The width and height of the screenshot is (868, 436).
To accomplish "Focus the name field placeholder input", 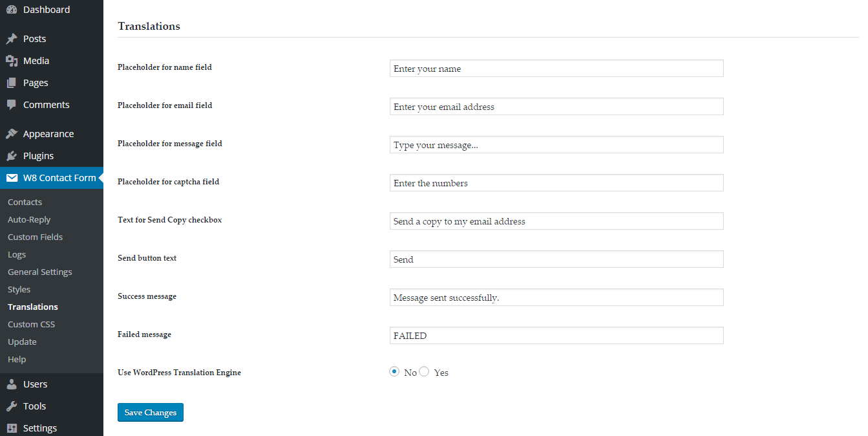I will [x=556, y=69].
